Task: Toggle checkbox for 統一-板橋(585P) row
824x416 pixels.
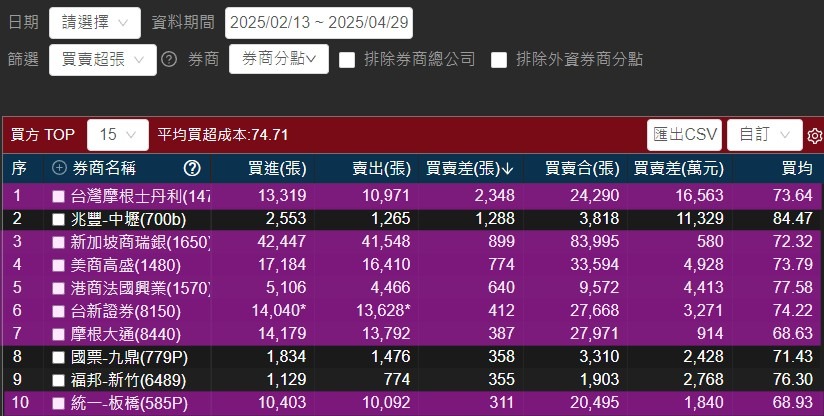Action: point(58,403)
